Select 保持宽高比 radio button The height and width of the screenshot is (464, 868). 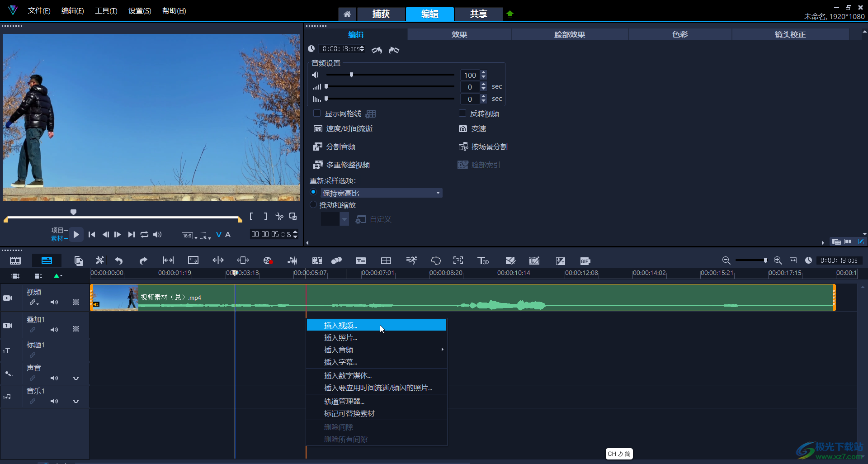(313, 192)
